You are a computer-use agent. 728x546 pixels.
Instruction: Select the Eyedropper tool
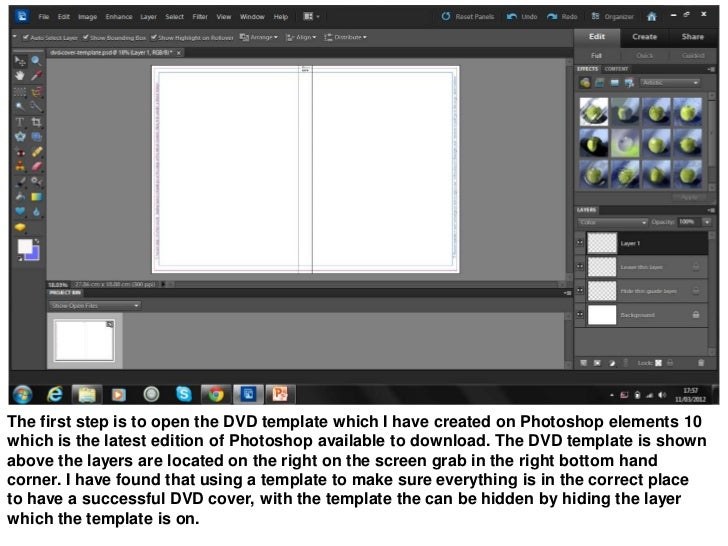(36, 76)
